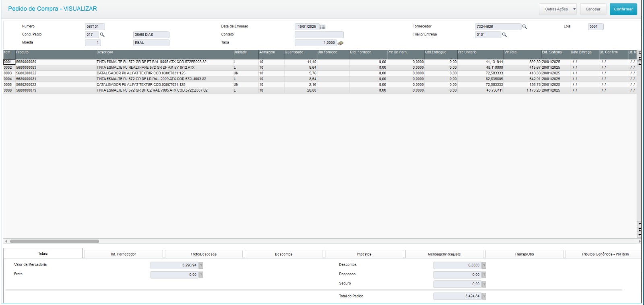
Task: Click help icon beside Total do Pedido
Action: [x=484, y=297]
